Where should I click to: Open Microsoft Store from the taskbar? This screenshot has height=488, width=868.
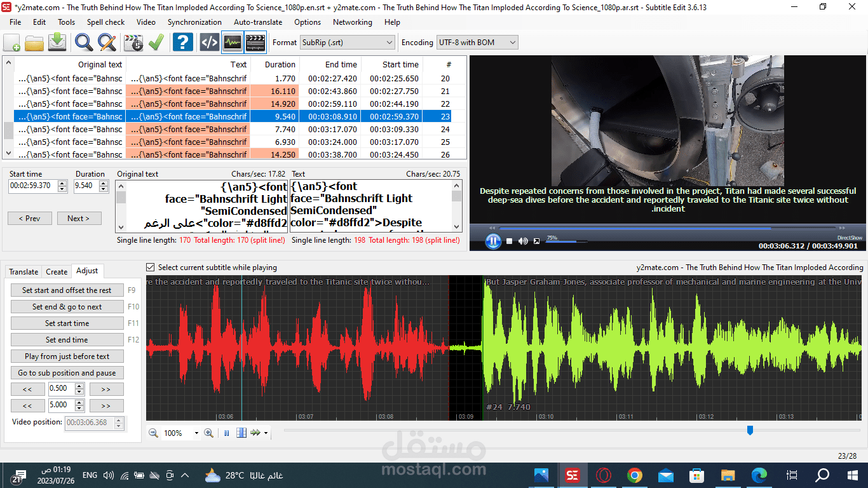[x=696, y=475]
